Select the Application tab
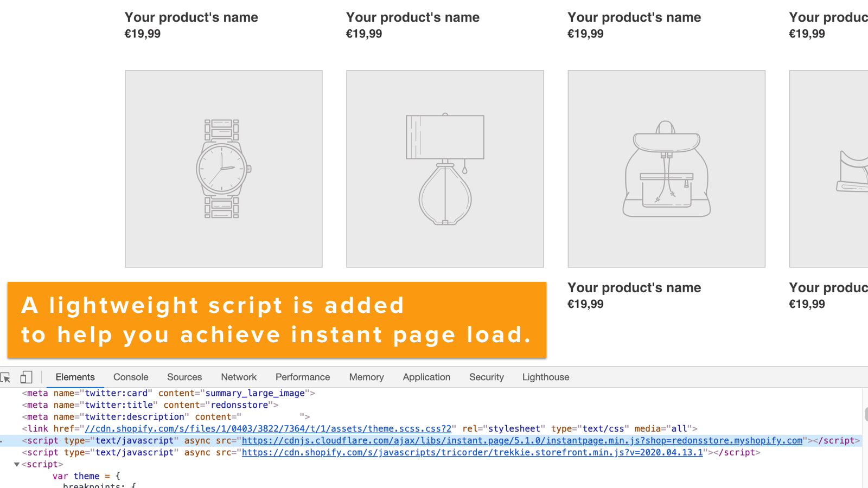The height and width of the screenshot is (488, 868). 426,377
